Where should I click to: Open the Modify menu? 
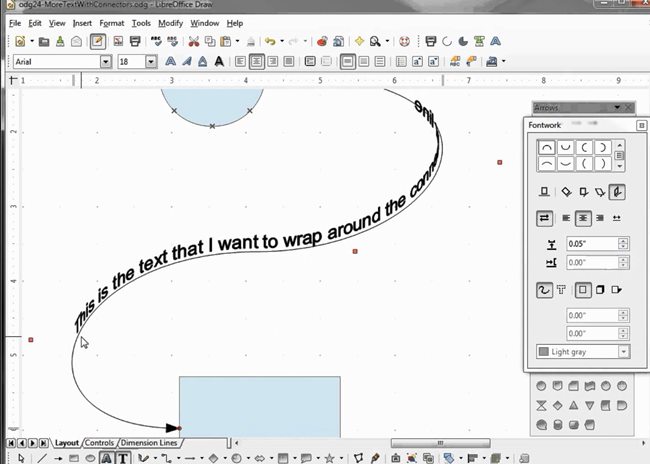coord(170,22)
